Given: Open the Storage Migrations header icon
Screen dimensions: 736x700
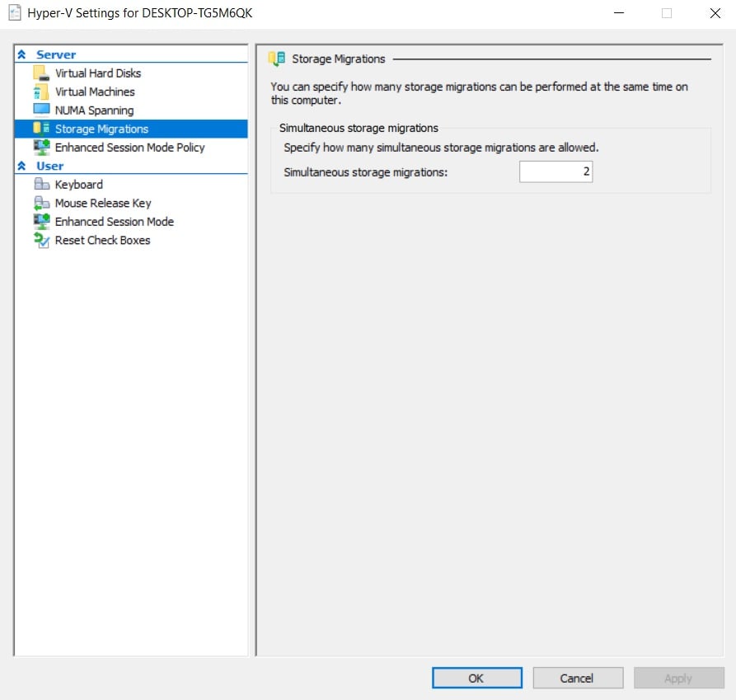Looking at the screenshot, I should click(x=276, y=59).
